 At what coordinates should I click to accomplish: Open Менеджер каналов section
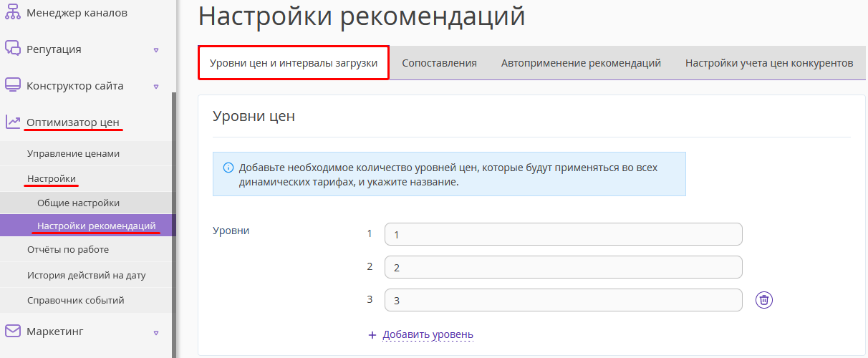77,13
